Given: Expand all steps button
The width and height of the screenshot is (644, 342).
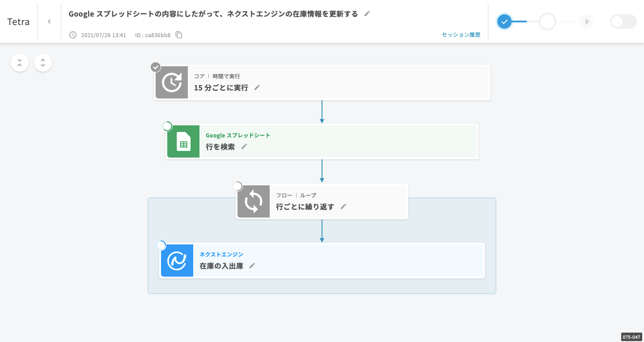Looking at the screenshot, I should click(43, 63).
